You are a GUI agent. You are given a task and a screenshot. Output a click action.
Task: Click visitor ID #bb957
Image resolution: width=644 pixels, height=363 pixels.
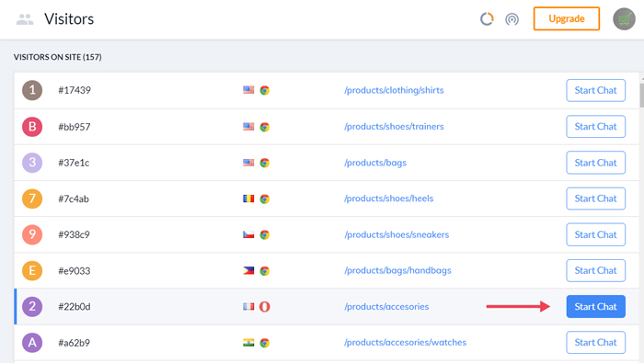[75, 127]
